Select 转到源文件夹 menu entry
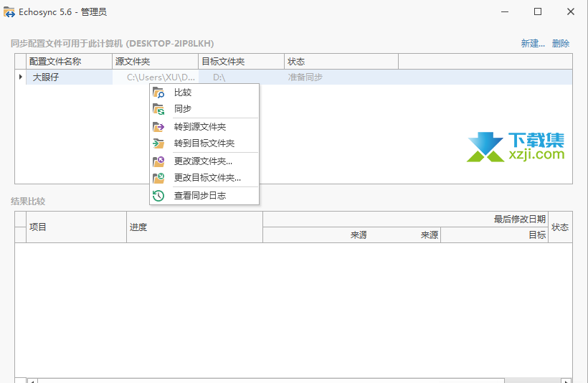The image size is (588, 383). [x=204, y=127]
